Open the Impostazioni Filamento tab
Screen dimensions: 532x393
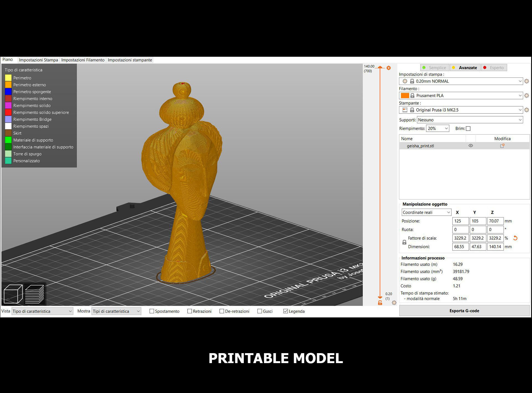83,60
